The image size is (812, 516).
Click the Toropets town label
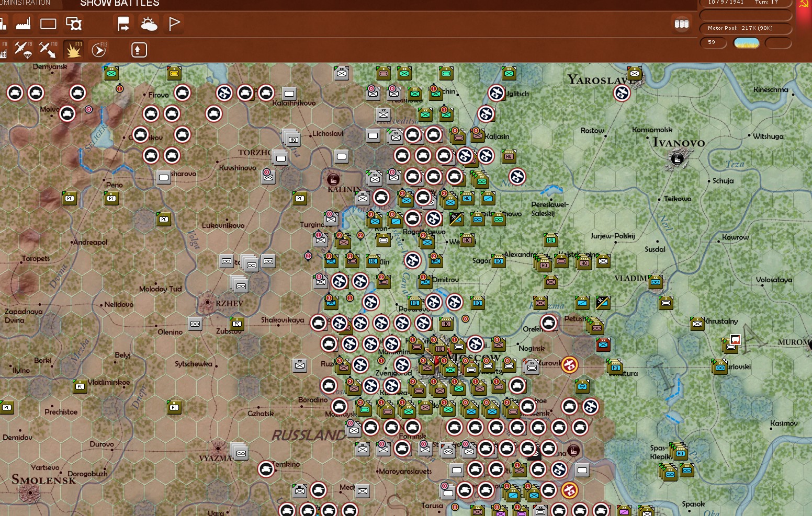36,258
